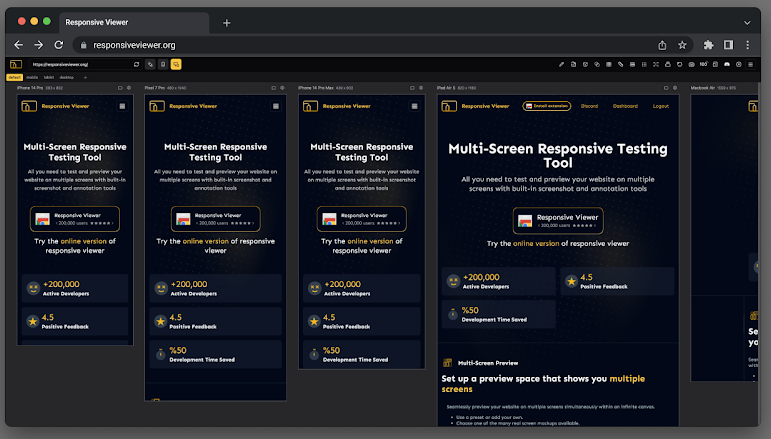This screenshot has height=439, width=771.
Task: Open hamburger menu in Pixel 7 Pro preview
Action: pyautogui.click(x=276, y=106)
